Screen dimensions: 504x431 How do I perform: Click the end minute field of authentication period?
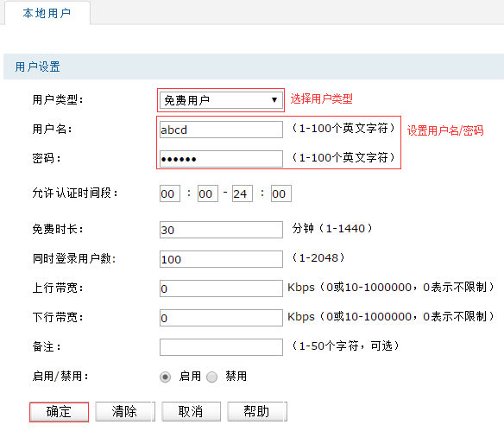[281, 193]
